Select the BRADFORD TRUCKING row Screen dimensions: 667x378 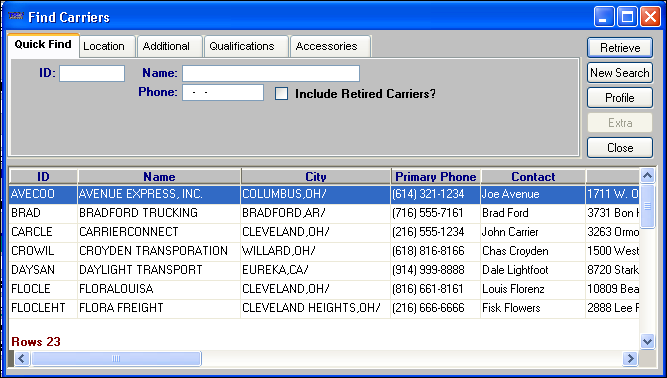pos(324,213)
